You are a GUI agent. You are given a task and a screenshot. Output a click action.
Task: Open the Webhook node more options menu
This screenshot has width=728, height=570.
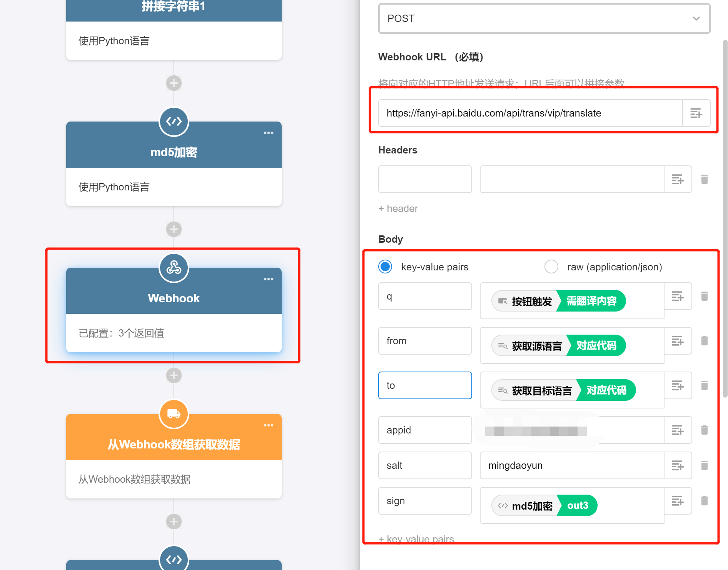[269, 279]
